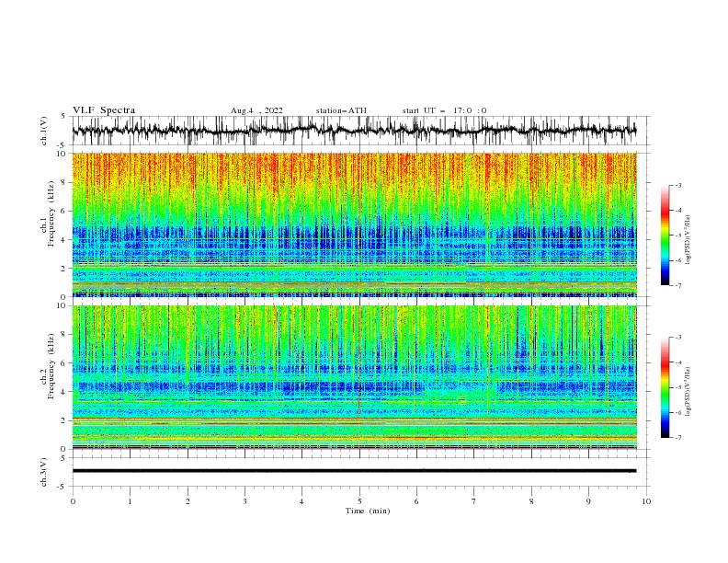The width and height of the screenshot is (728, 563).
Task: Click the ch.3 voltage tick "-5"
Action: (x=63, y=487)
